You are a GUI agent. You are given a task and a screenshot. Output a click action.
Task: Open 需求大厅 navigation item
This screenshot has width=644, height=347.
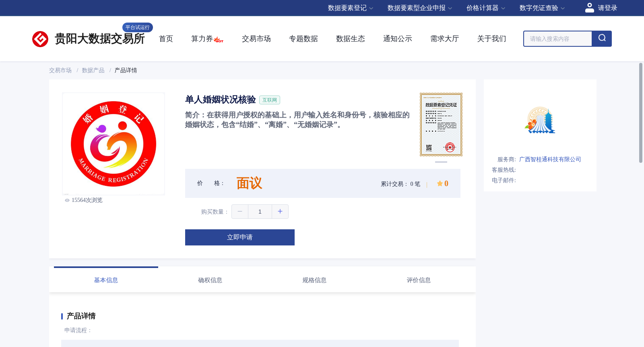(445, 39)
